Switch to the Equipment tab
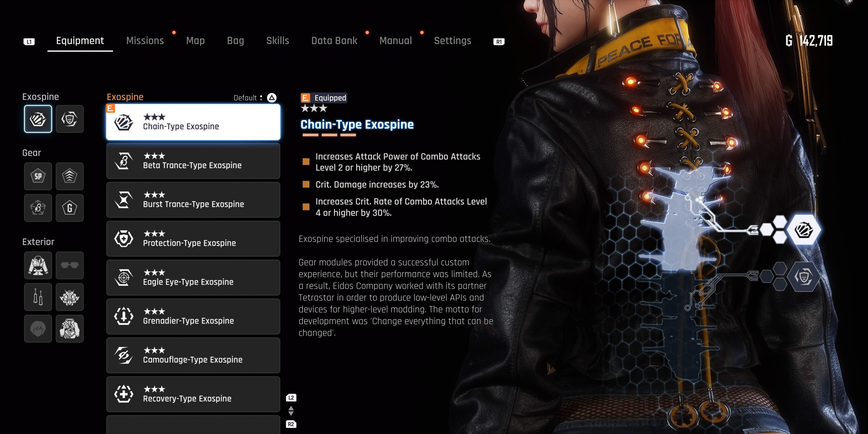The height and width of the screenshot is (434, 868). 80,41
